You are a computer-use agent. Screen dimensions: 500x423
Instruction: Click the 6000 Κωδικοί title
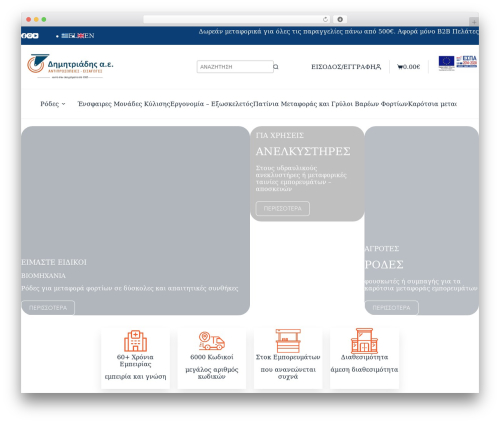coord(212,357)
